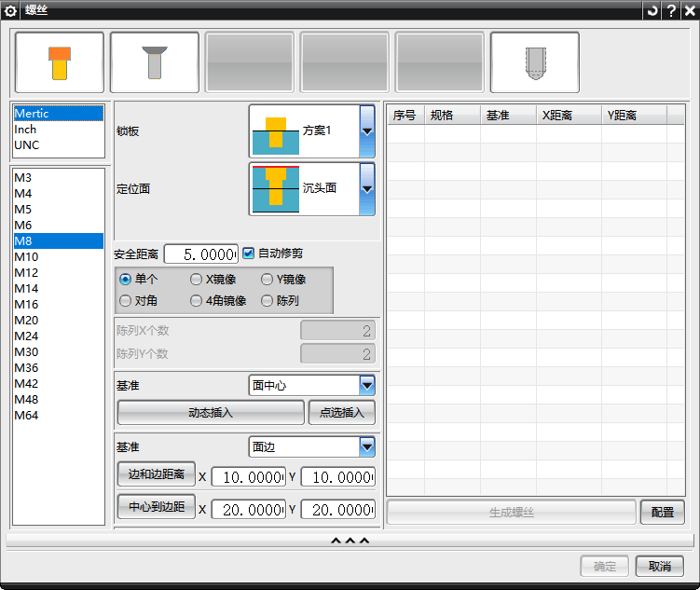Click the 中心到边距 Y value field
Screen dimensions: 700x590
[x=338, y=510]
